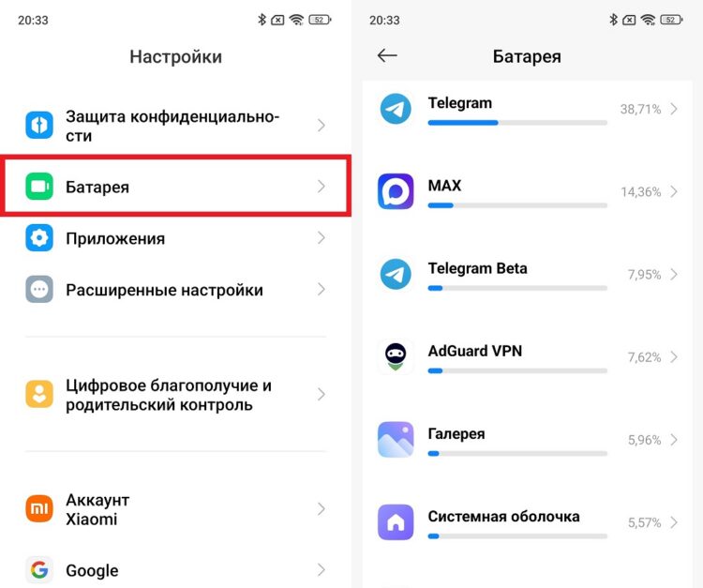Click the Telegram Beta usage bar
Viewport: 703px width, 588px height.
tap(517, 288)
